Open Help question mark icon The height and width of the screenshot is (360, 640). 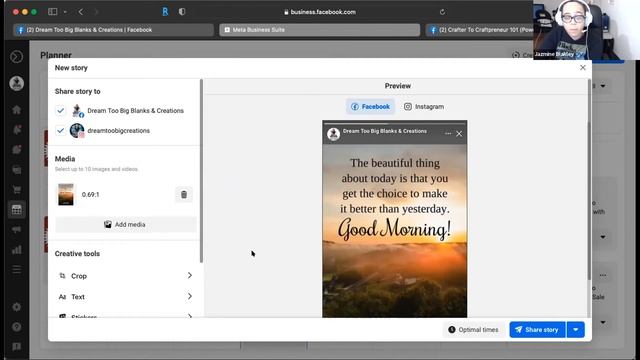(x=17, y=327)
